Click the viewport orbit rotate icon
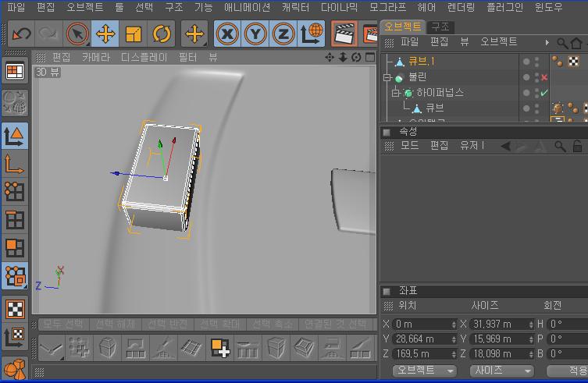The image size is (588, 383). coord(356,58)
